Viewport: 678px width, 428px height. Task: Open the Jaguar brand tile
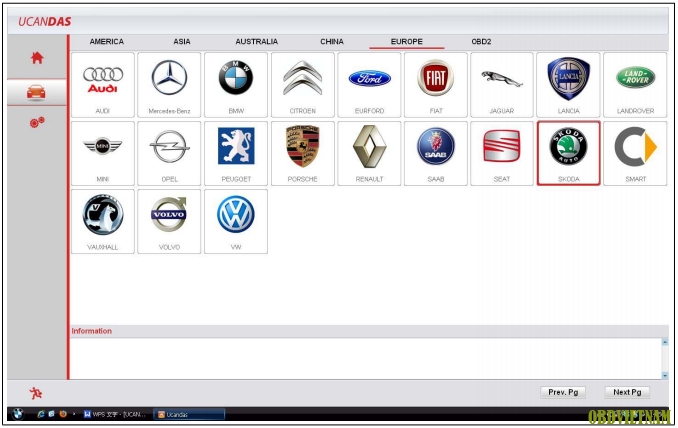tap(502, 85)
